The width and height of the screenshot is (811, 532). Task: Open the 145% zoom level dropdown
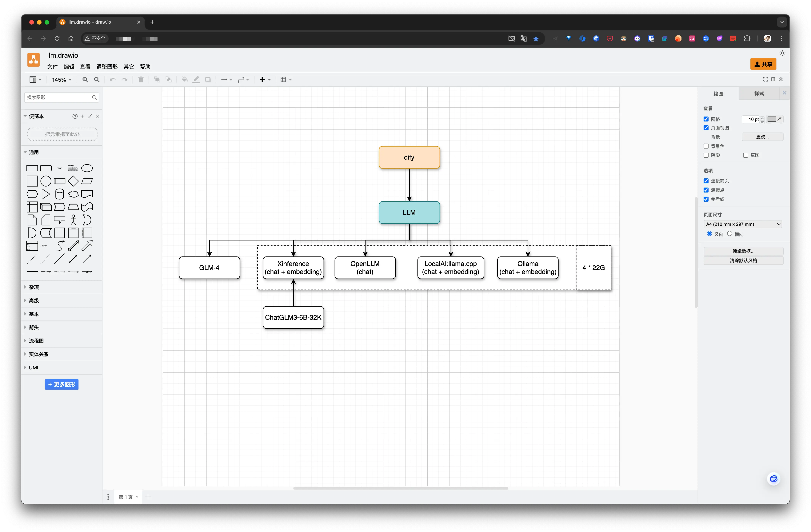click(x=62, y=80)
